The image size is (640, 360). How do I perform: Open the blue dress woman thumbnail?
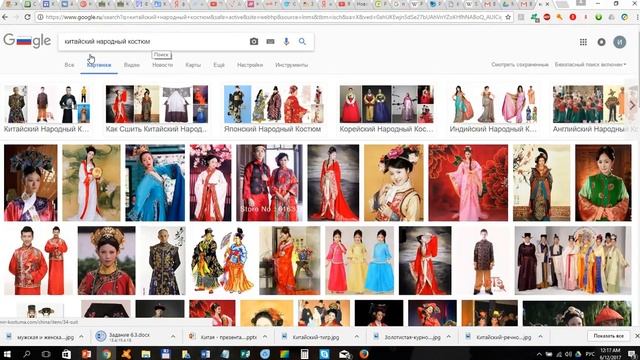pos(155,183)
